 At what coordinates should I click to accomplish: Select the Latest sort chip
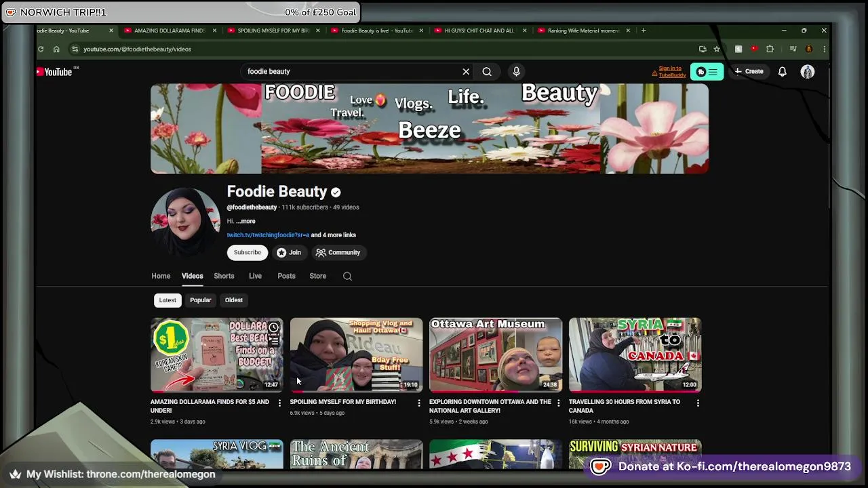(167, 300)
